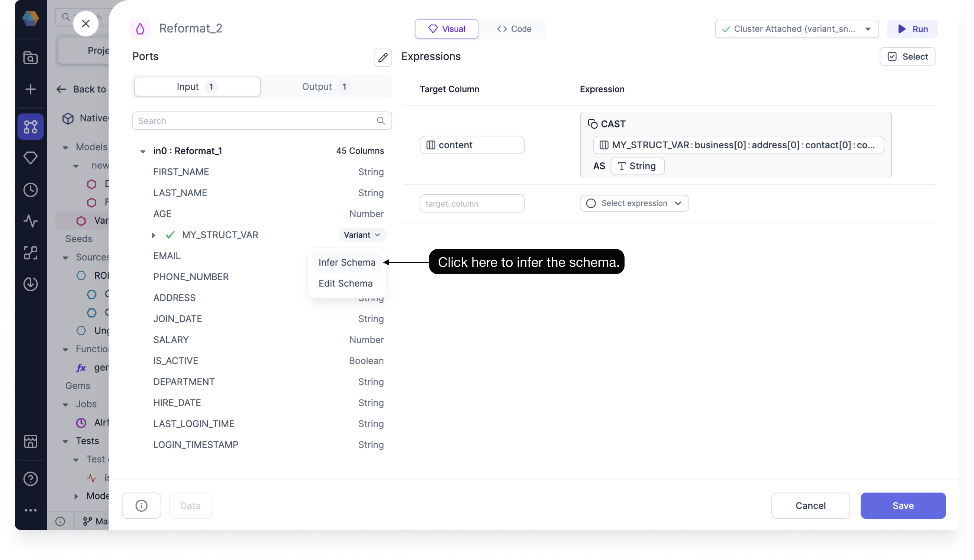Viewport: 974px width, 560px height.
Task: Click the Native cube icon
Action: (x=68, y=118)
